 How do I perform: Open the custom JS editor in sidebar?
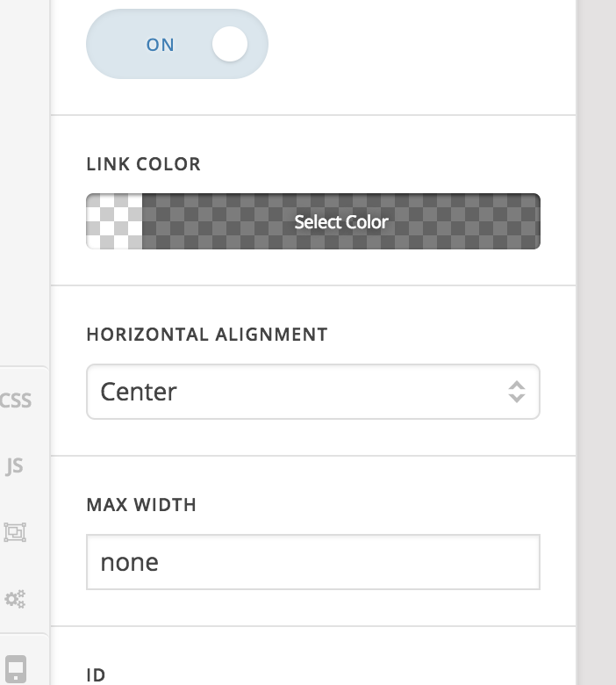15,465
